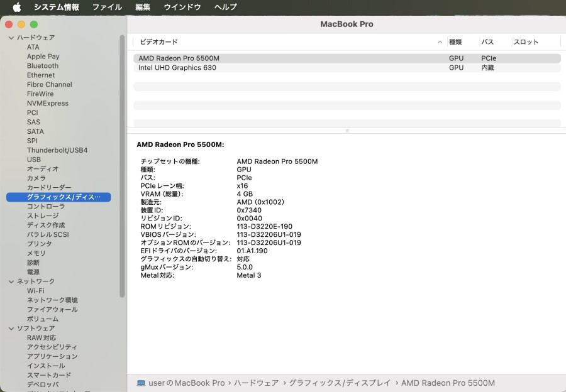Collapse the ネットワーク section
The height and width of the screenshot is (392, 566).
11,281
